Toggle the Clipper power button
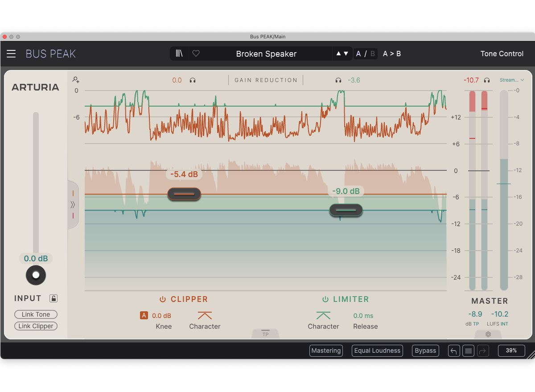Image resolution: width=535 pixels, height=392 pixels. click(x=163, y=299)
